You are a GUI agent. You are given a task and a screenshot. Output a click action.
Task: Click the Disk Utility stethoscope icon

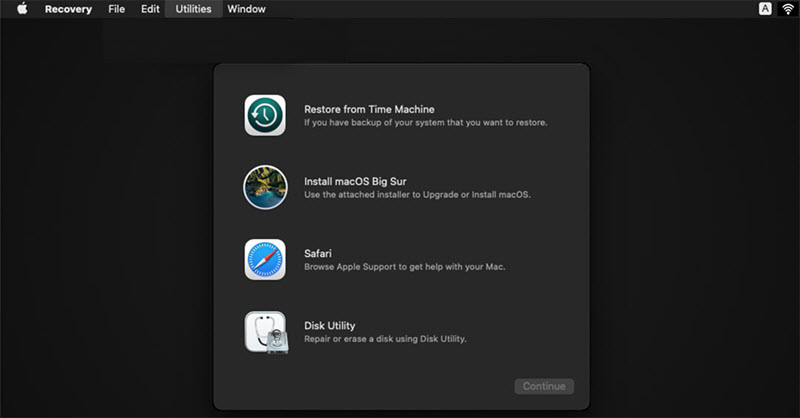(x=266, y=332)
